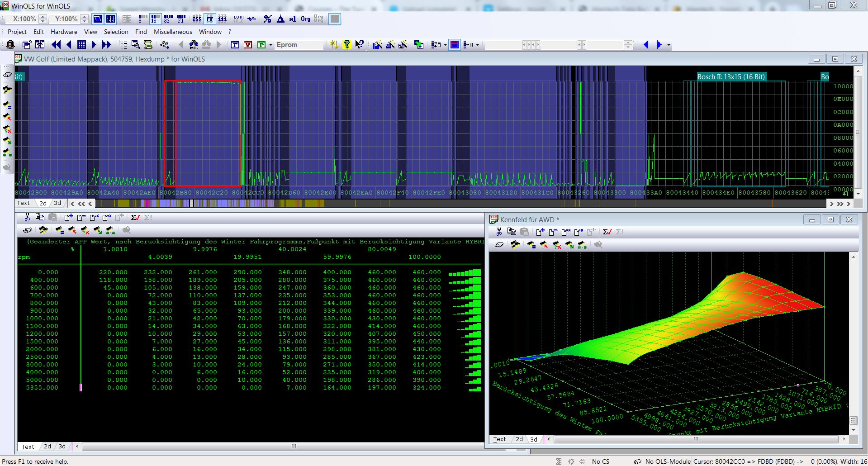The height and width of the screenshot is (466, 868).
Task: Toggle floating-point data view
Action: pos(181,19)
